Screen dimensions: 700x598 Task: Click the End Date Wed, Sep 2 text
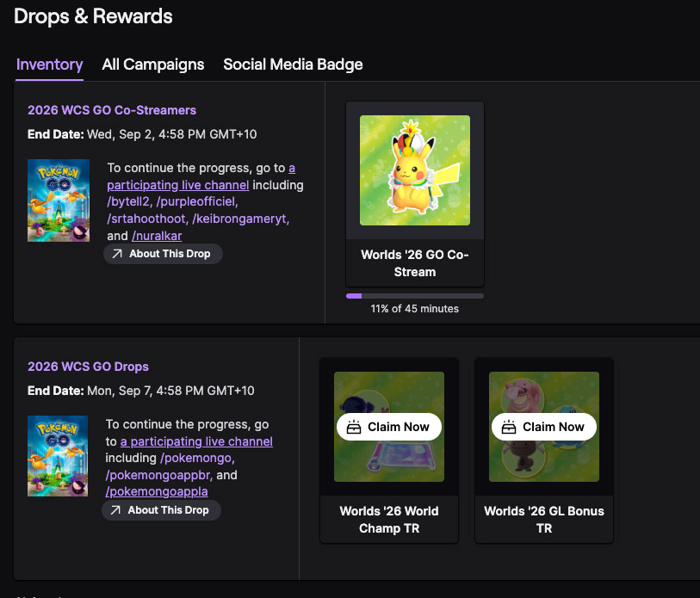pos(142,134)
